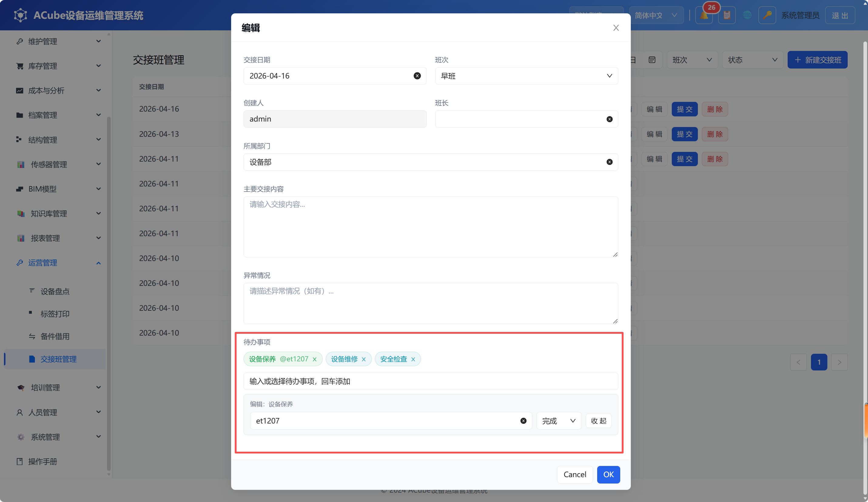
Task: Clear the 交接日期 date field
Action: point(417,76)
